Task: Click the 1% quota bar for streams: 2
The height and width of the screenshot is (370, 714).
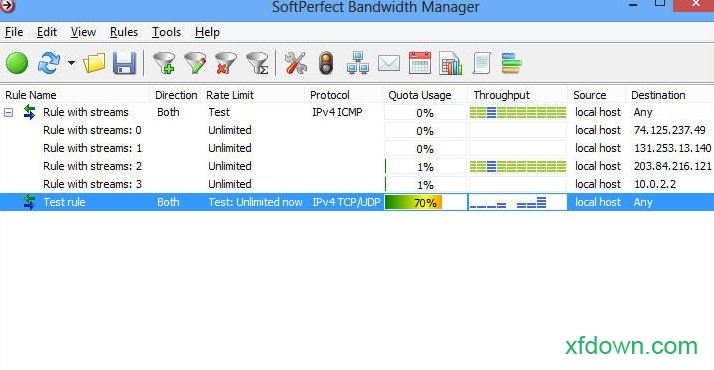Action: pos(426,167)
